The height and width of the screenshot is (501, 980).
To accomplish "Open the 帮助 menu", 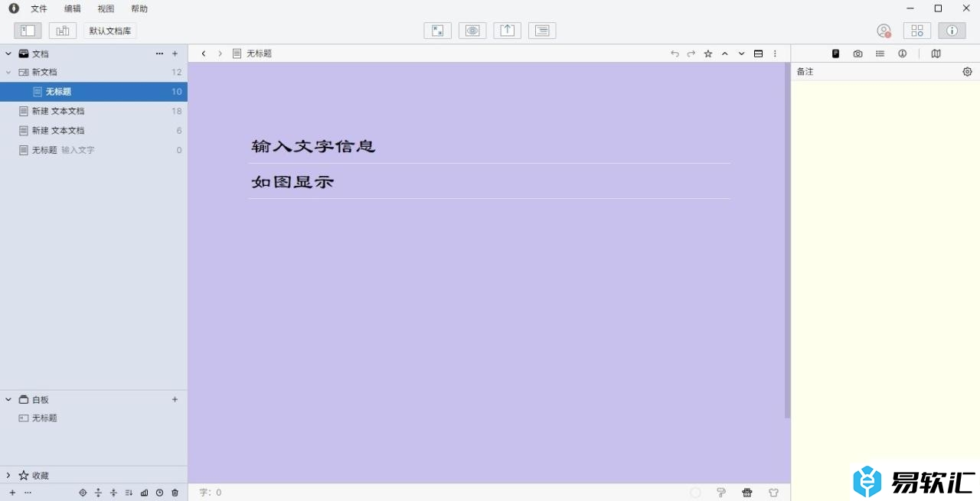I will click(139, 8).
